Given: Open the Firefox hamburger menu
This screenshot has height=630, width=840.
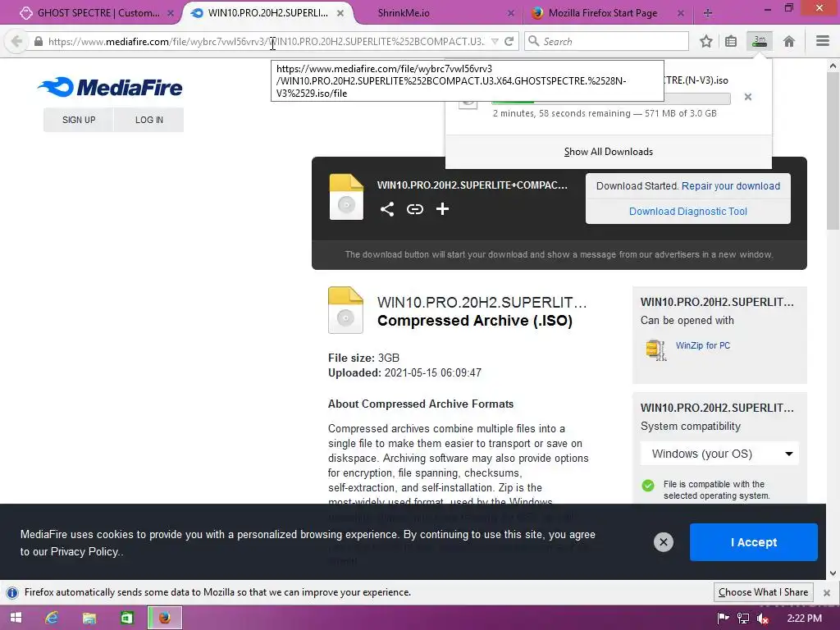Looking at the screenshot, I should [822, 41].
